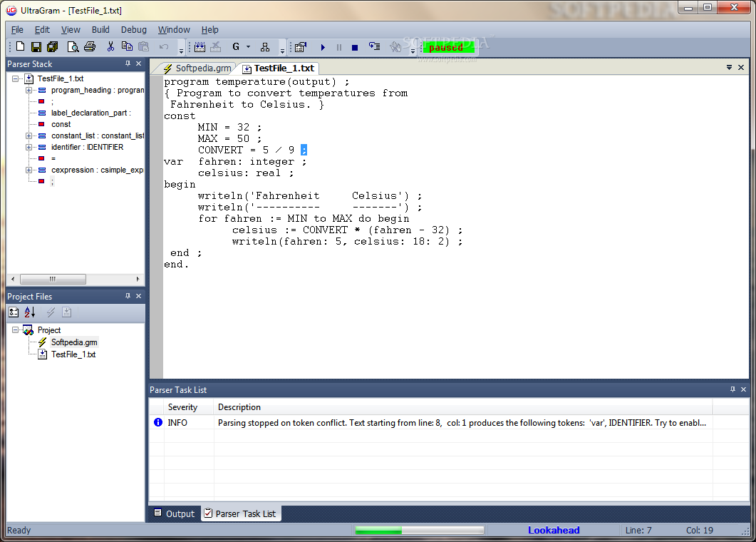The height and width of the screenshot is (542, 756).
Task: Close the Project Files panel
Action: [139, 296]
